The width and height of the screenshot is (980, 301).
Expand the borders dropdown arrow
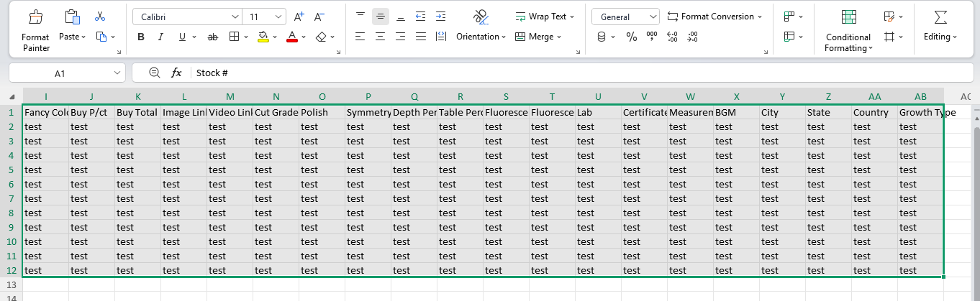247,37
